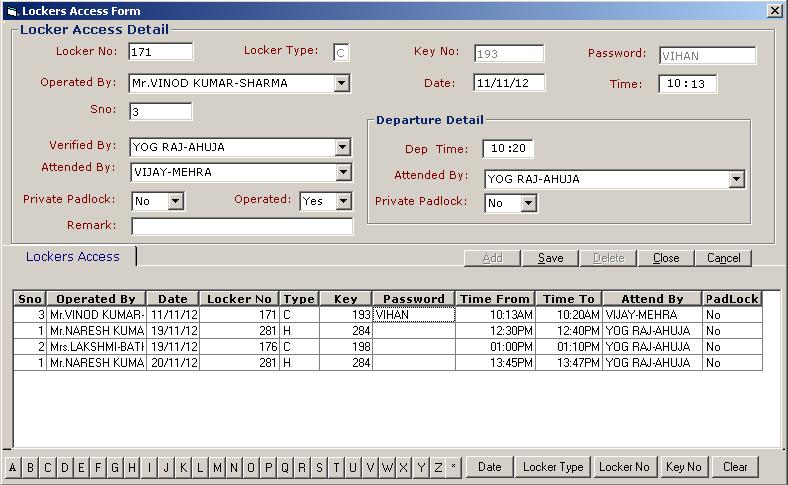Open the departure Private Padlock dropdown

tap(528, 204)
